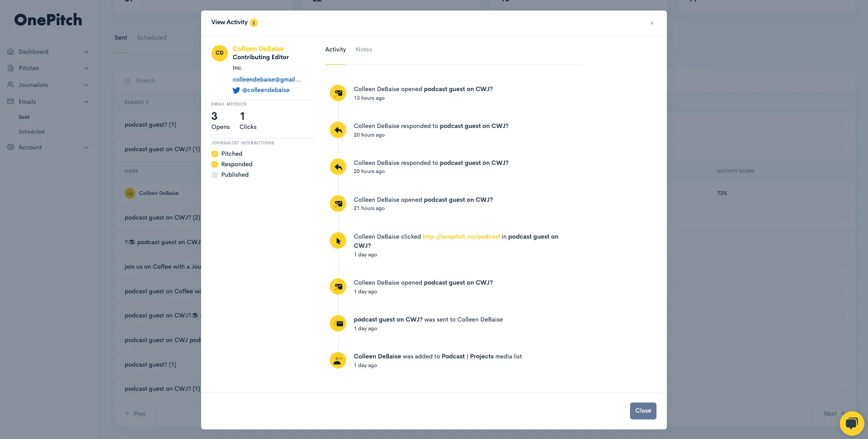The width and height of the screenshot is (868, 439).
Task: Go to the Prev page
Action: [136, 414]
